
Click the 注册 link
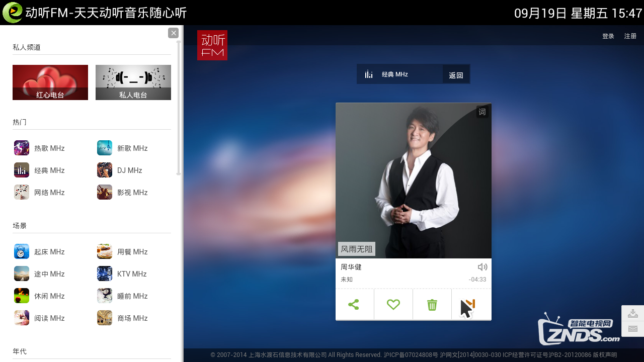tap(630, 36)
